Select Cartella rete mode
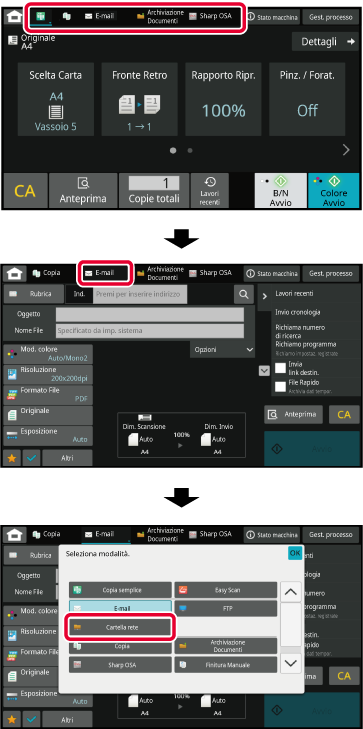 [x=120, y=627]
